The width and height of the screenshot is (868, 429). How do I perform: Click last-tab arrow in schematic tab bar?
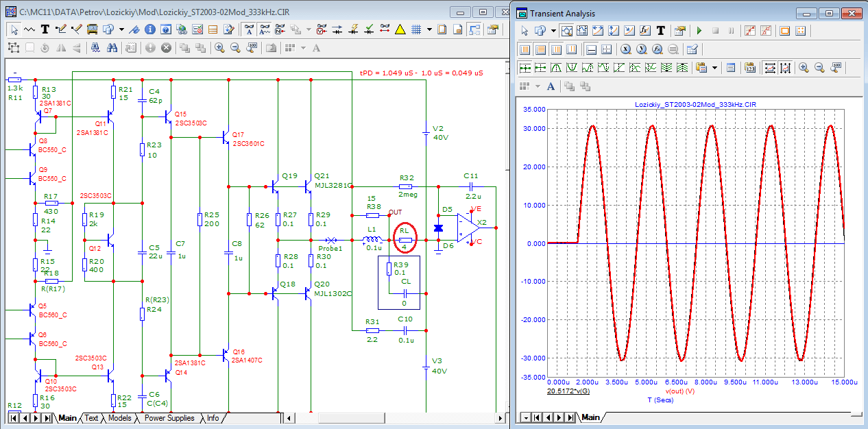click(47, 417)
